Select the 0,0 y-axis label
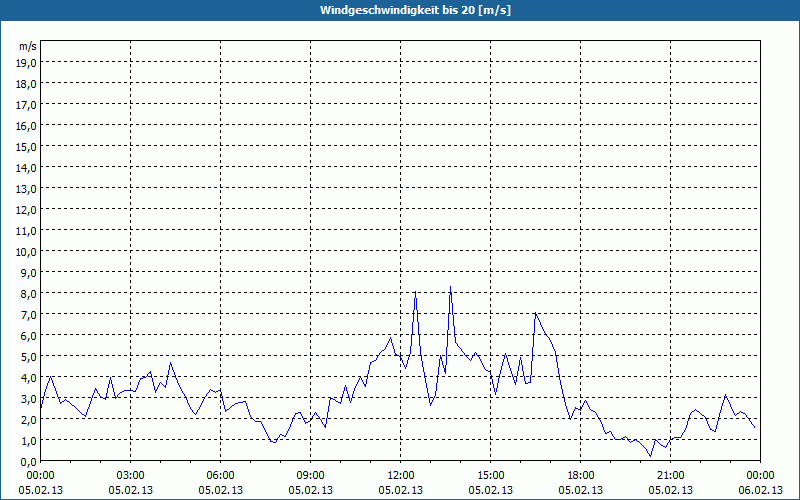The height and width of the screenshot is (500, 800). [x=29, y=462]
